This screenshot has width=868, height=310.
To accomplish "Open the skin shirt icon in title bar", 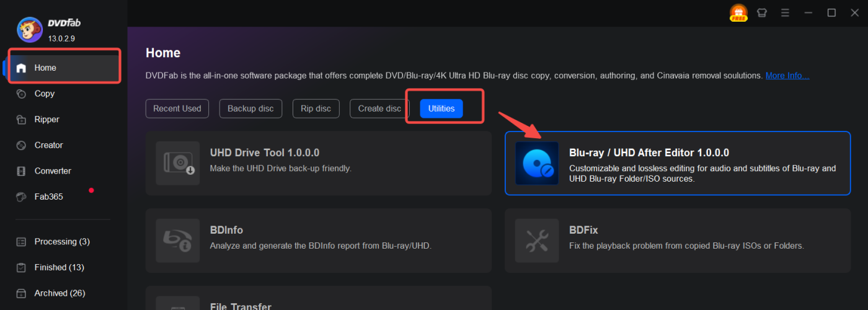I will point(762,13).
